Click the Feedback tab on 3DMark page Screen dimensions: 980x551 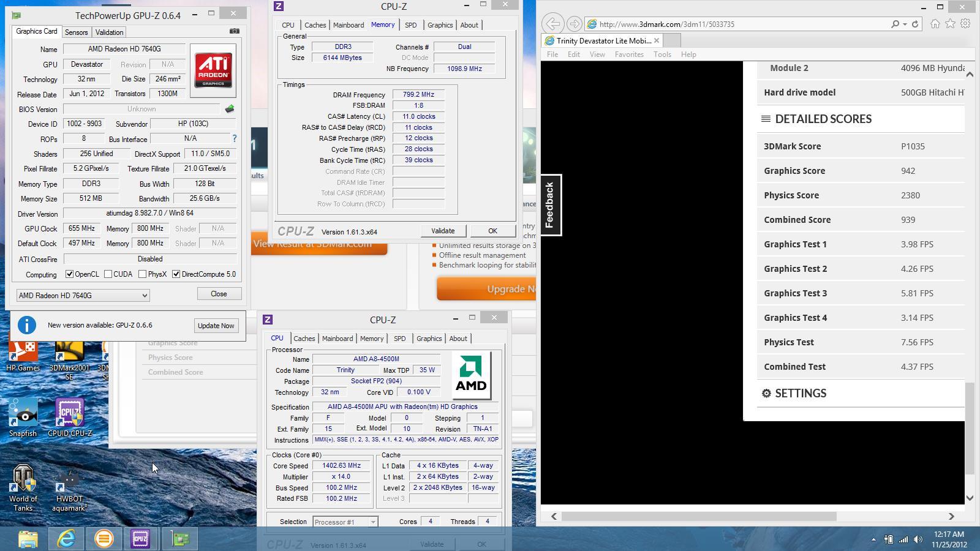click(551, 205)
